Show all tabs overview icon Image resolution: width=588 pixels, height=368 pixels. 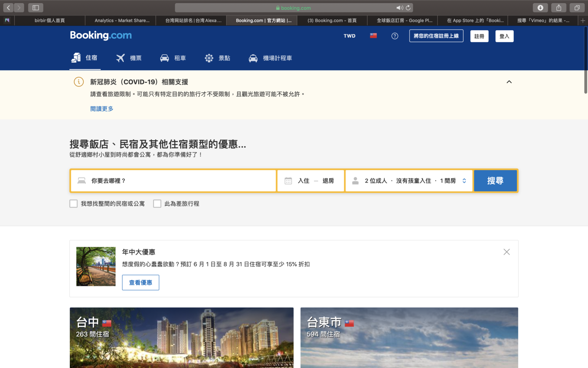[577, 8]
